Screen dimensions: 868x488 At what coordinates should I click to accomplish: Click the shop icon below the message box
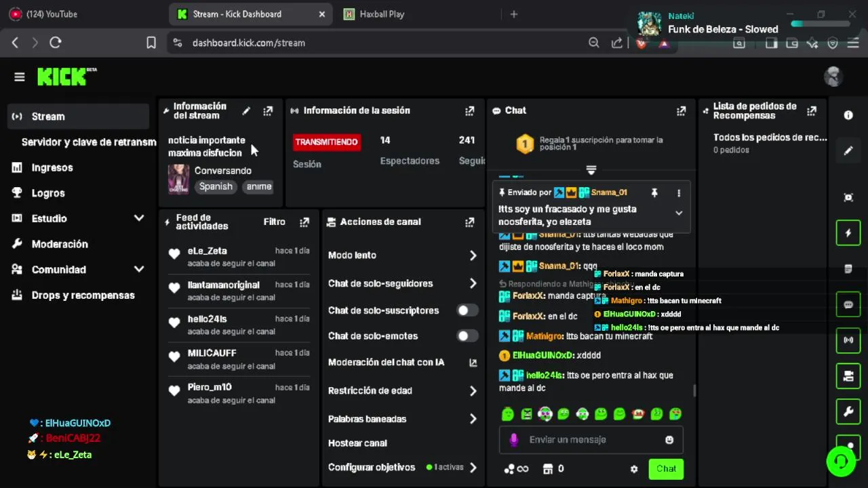click(549, 469)
